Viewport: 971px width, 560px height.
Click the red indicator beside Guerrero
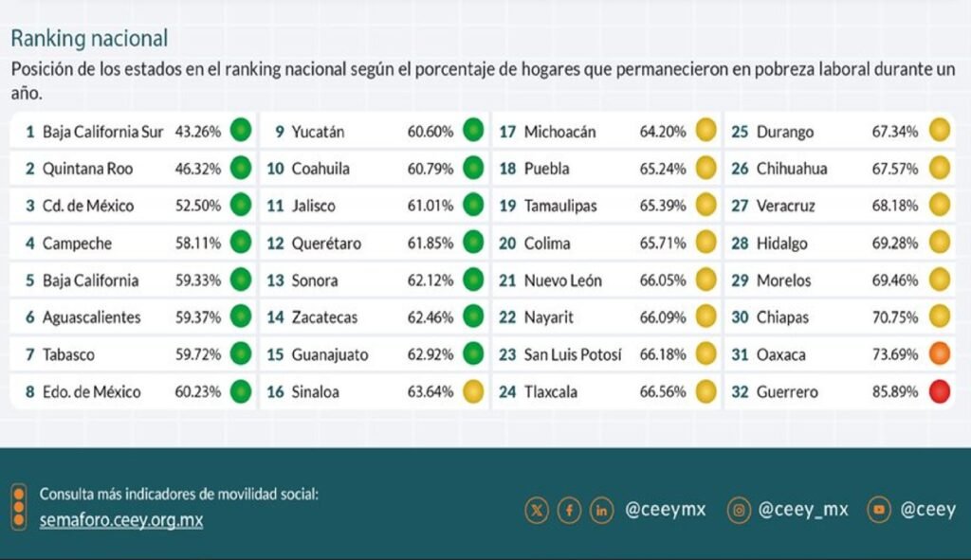(x=939, y=392)
